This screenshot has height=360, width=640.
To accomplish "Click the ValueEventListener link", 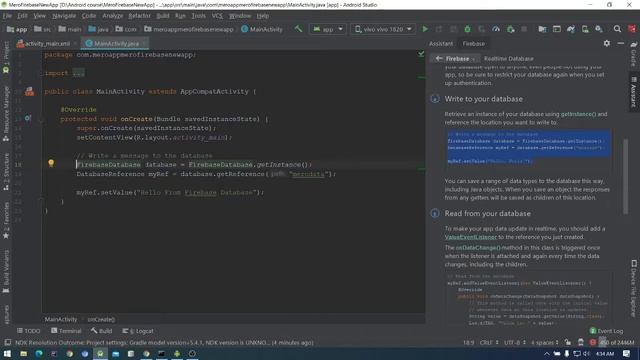I will click(x=471, y=237).
